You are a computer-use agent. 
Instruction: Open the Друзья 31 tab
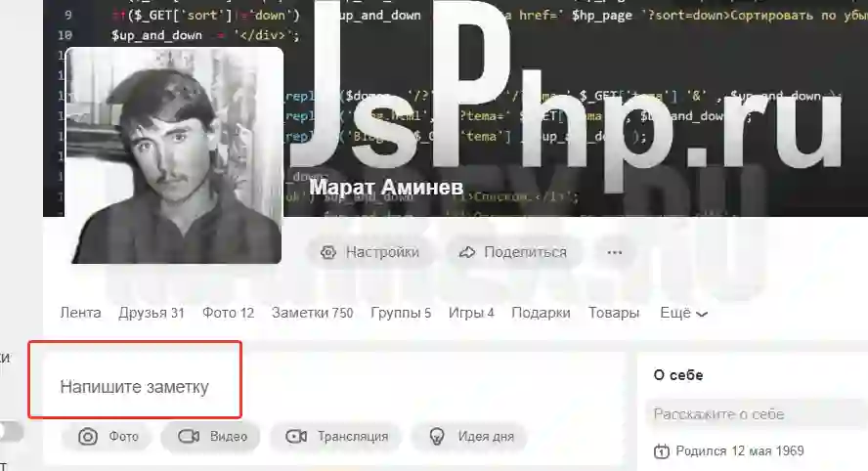tap(152, 313)
